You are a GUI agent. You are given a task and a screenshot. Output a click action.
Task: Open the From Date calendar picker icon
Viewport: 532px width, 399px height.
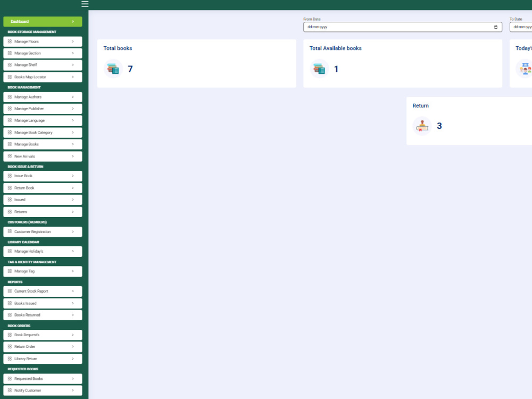point(496,27)
